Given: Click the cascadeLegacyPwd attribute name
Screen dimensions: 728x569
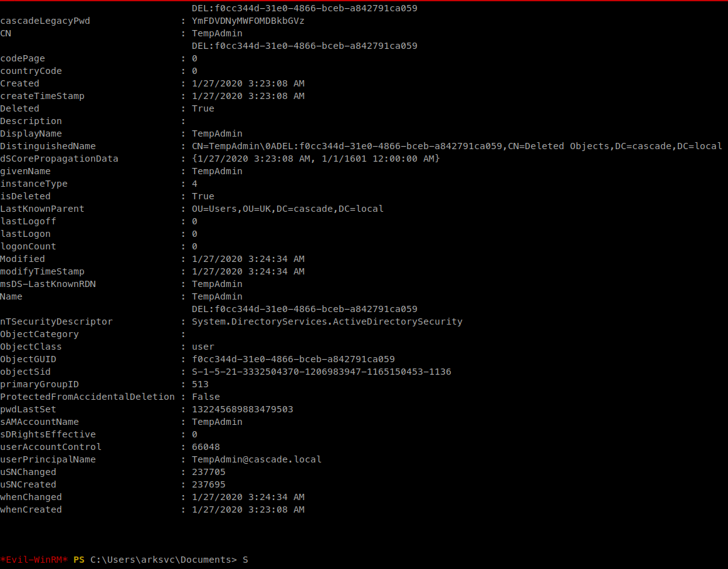Looking at the screenshot, I should click(x=45, y=21).
